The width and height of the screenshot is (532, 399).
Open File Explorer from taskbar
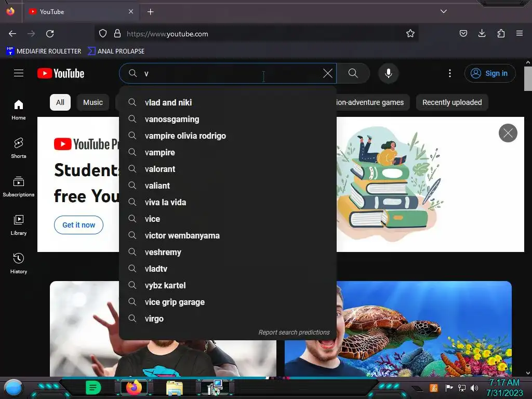click(175, 388)
